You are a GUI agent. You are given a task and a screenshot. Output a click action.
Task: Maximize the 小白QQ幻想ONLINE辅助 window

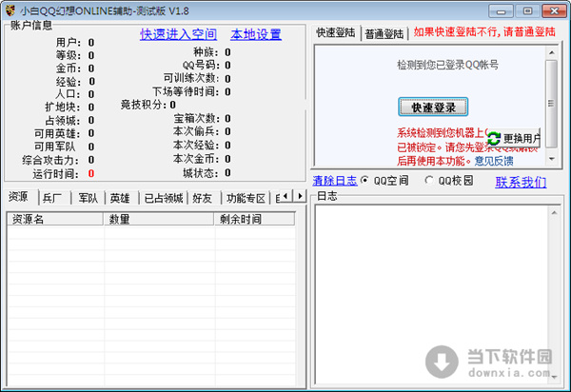coord(527,10)
